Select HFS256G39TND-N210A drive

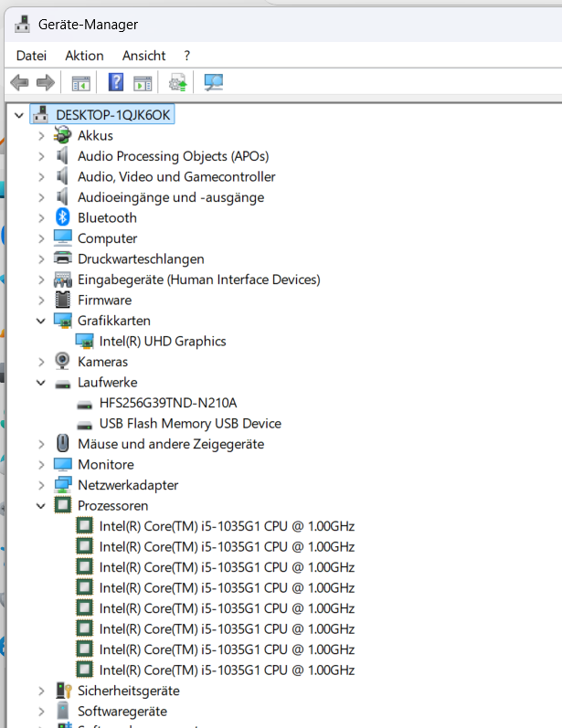(x=168, y=403)
